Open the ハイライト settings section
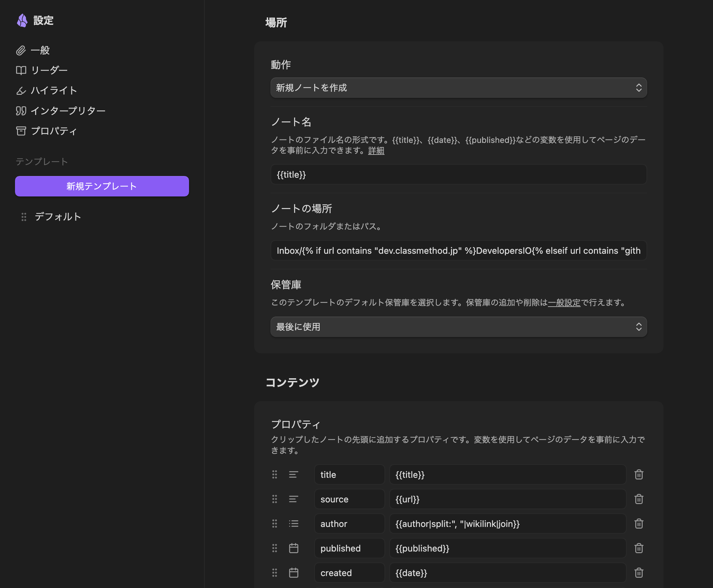The height and width of the screenshot is (588, 713). pos(46,90)
